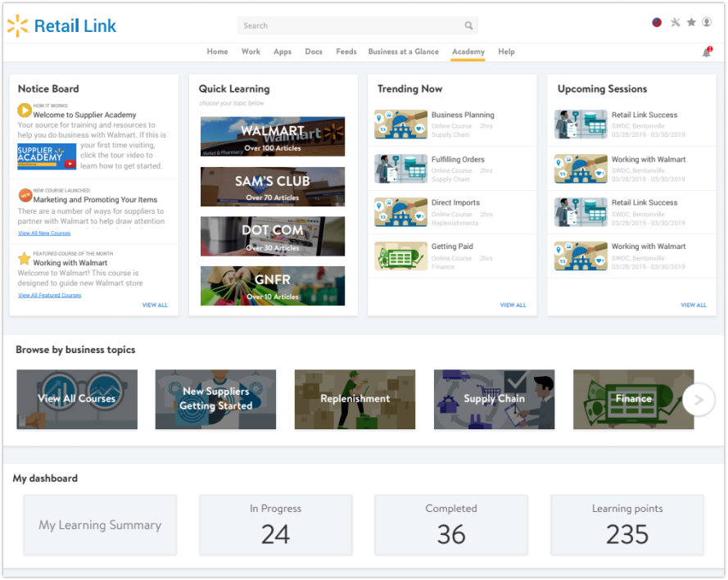Image resolution: width=728 pixels, height=580 pixels.
Task: Show next business topics with arrow
Action: pos(699,399)
